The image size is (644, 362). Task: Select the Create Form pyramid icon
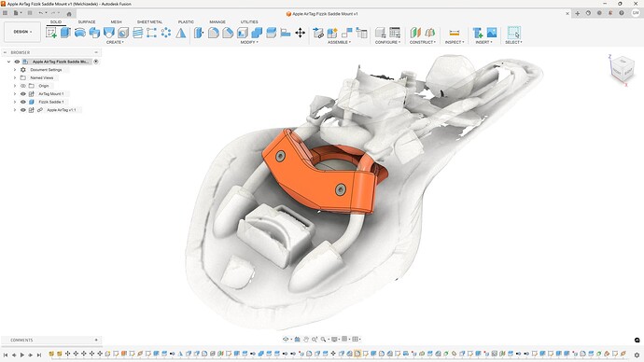(181, 33)
